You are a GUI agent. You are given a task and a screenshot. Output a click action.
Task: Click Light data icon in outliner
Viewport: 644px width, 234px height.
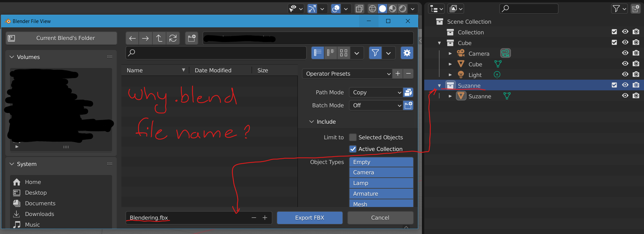click(497, 75)
